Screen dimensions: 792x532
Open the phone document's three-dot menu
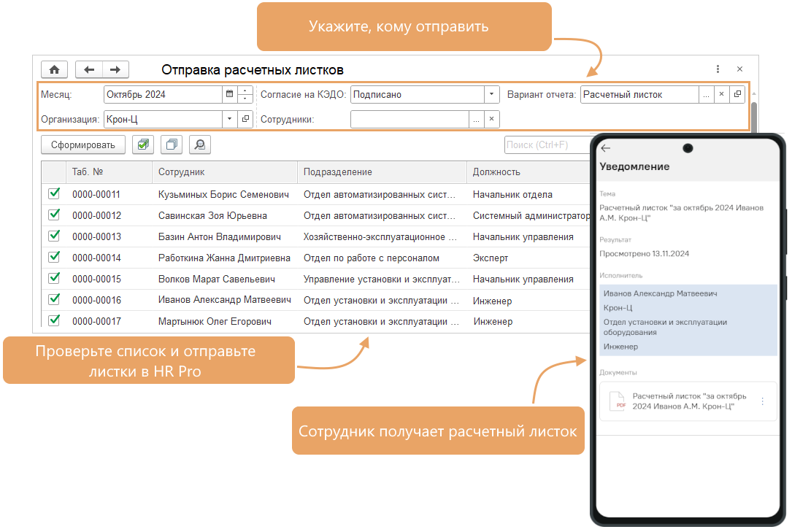pyautogui.click(x=763, y=401)
